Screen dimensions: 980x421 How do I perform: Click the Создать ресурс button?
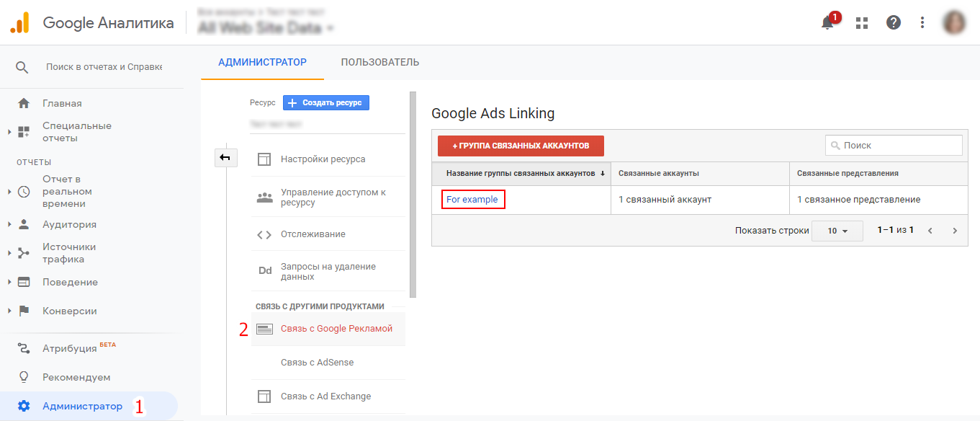tap(326, 103)
